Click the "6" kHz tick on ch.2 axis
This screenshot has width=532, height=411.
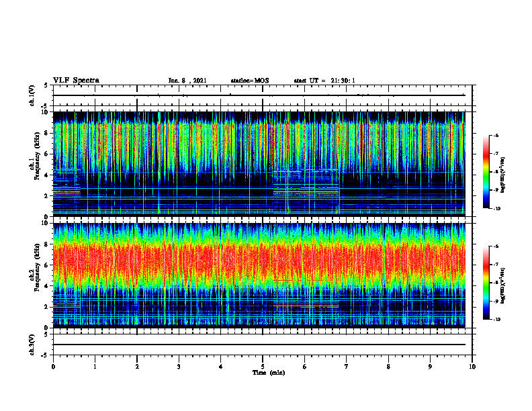coord(47,265)
